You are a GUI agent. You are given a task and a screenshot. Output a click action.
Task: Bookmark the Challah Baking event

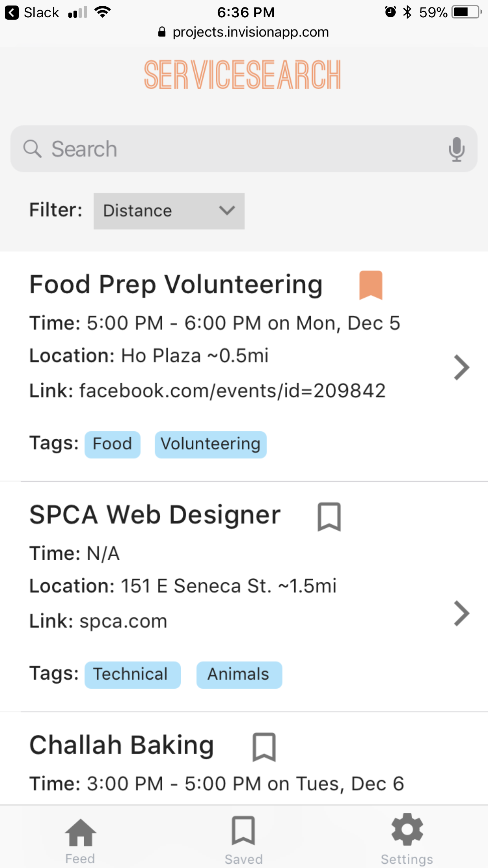pos(264,747)
